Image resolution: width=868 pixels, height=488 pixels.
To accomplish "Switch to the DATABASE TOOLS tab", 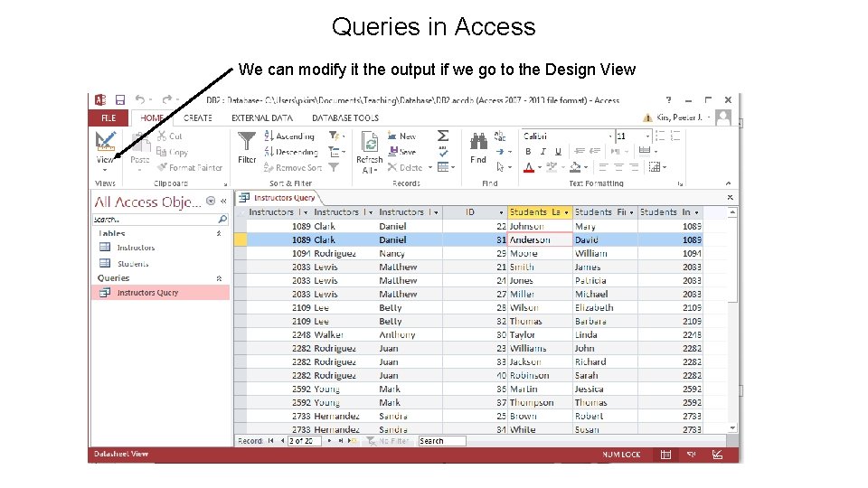I will [344, 117].
